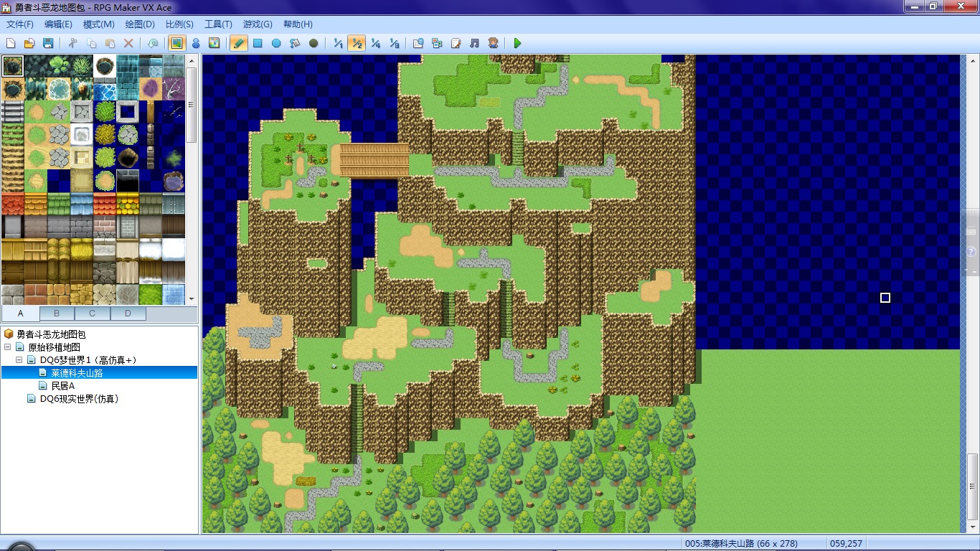The width and height of the screenshot is (980, 551).
Task: Set map zoom to 1/8
Action: [x=394, y=43]
